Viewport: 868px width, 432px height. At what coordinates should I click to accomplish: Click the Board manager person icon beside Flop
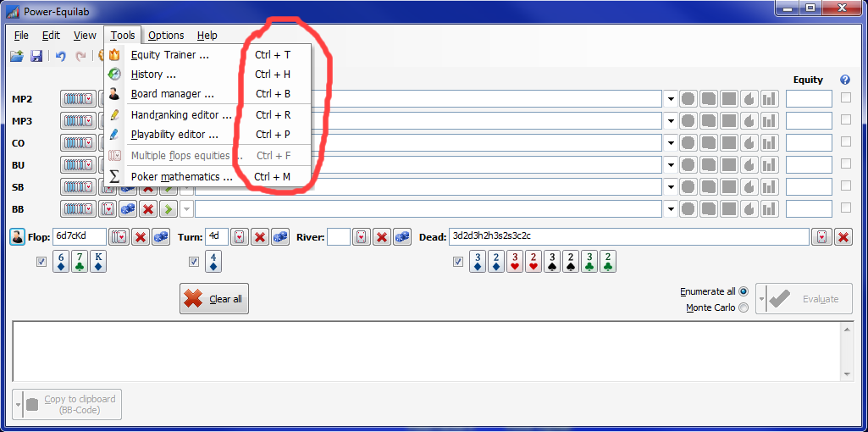pos(18,237)
